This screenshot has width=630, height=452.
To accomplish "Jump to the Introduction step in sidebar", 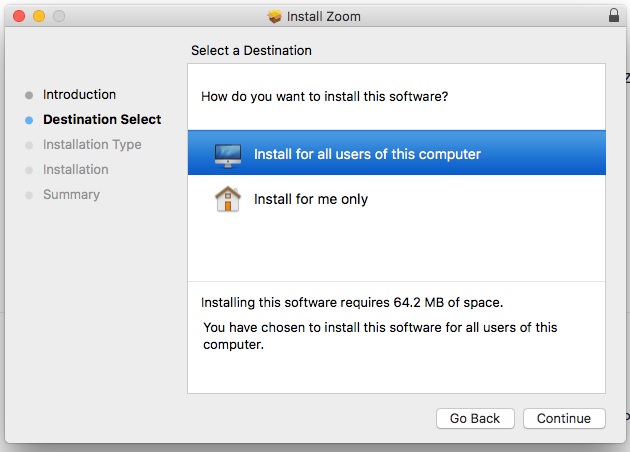I will click(79, 95).
